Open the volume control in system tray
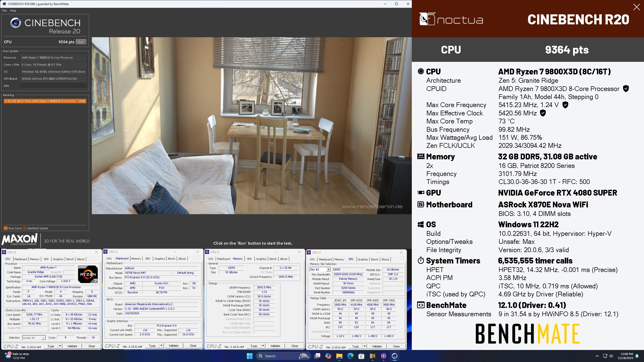Viewport: 644px width, 362px height. tap(611, 356)
